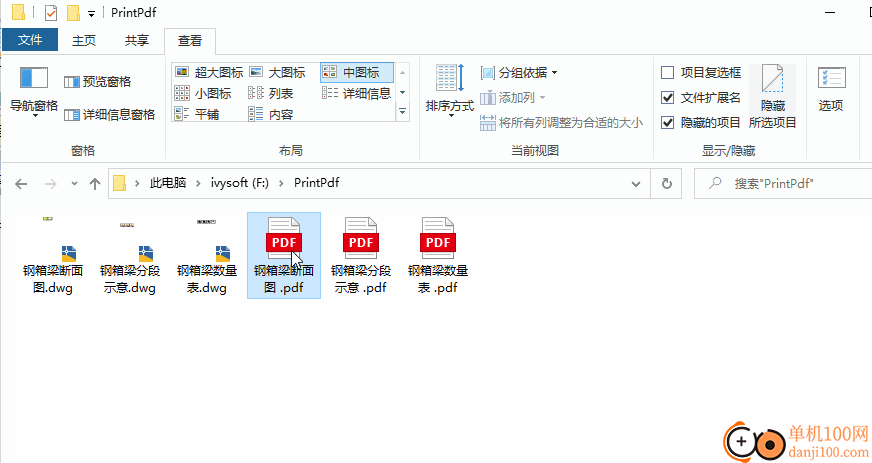Toggle File name extensions (文件扩展名) checkbox
Viewport: 872px width, 463px height.
(x=667, y=97)
